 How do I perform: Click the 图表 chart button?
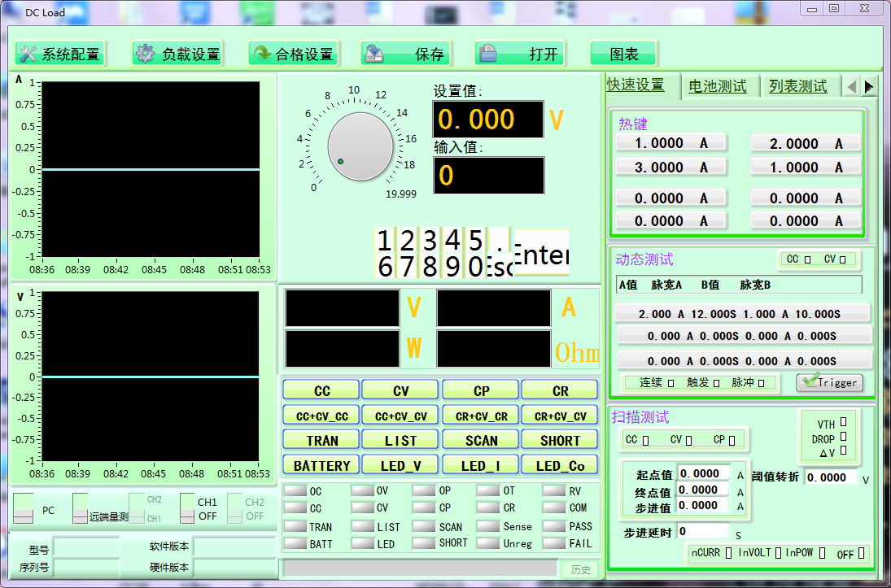(623, 54)
